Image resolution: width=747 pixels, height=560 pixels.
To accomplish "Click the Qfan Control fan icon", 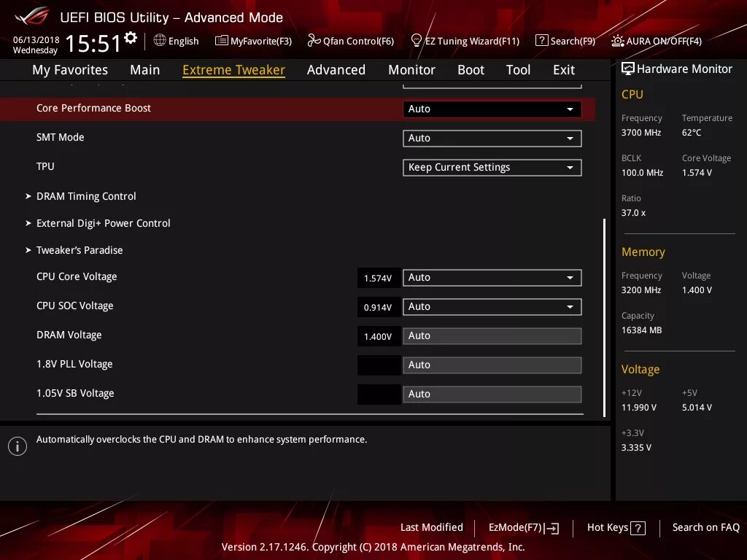I will [314, 41].
